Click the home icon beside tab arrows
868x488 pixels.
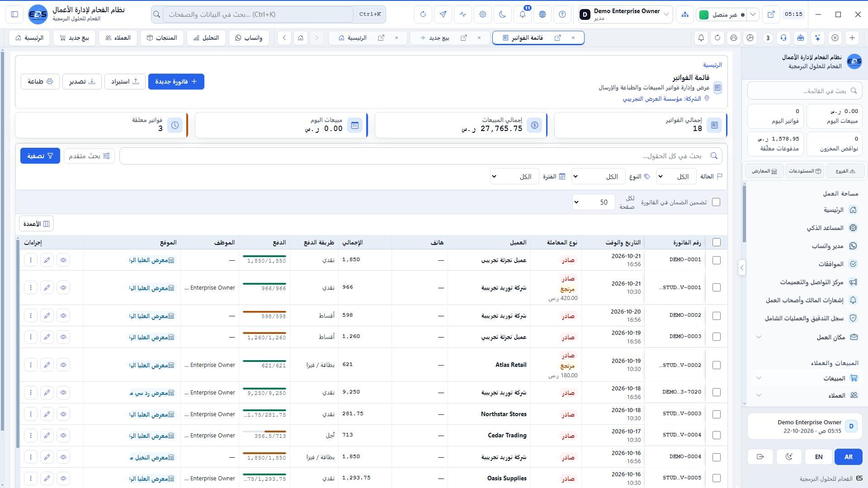click(x=301, y=38)
